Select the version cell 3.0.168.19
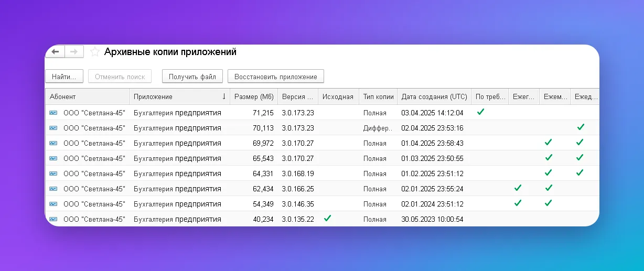This screenshot has height=271, width=644. pos(298,174)
